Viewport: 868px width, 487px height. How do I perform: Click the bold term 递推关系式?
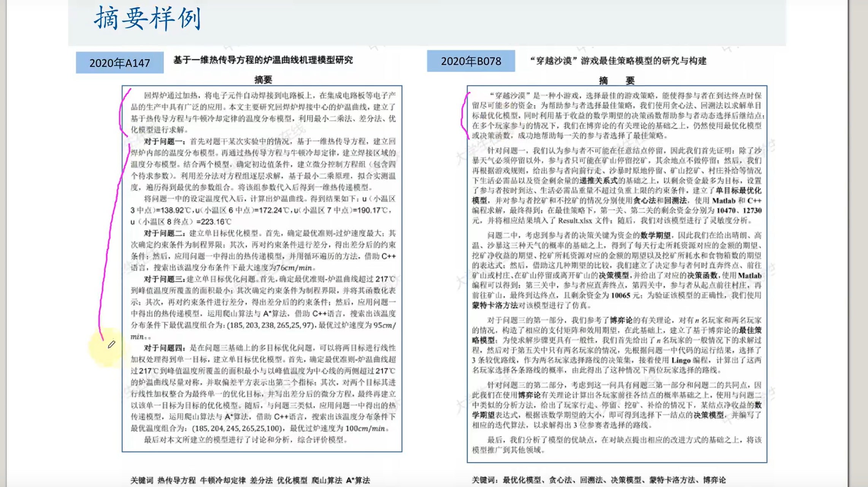(x=598, y=181)
